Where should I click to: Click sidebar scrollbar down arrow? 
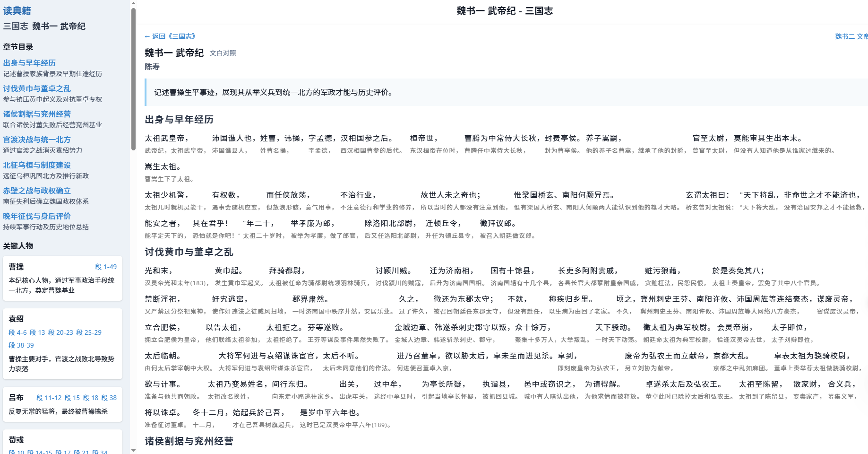click(133, 450)
